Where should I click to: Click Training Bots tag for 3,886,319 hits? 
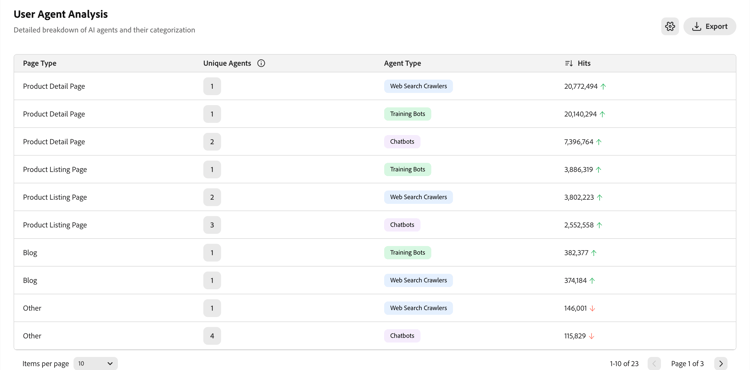coord(408,169)
